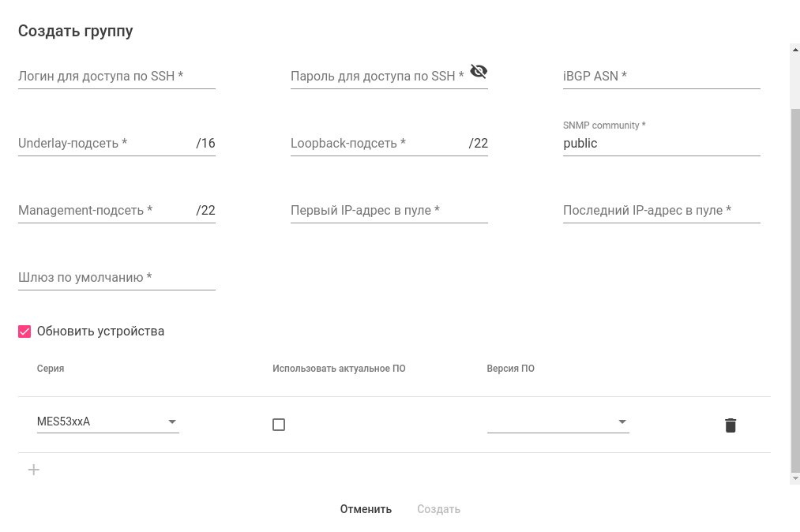Viewport: 800px width, 532px height.
Task: Select the Последний IP-адрес в пуле field
Action: click(x=661, y=211)
